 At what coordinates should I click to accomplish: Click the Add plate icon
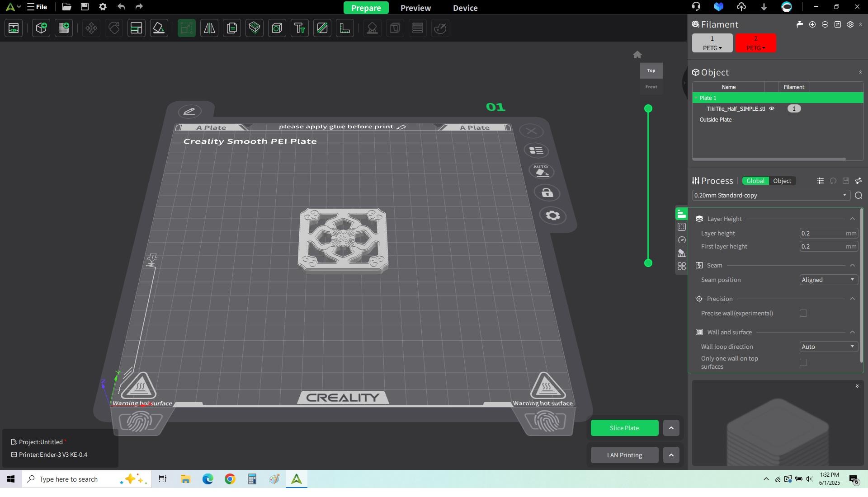64,28
